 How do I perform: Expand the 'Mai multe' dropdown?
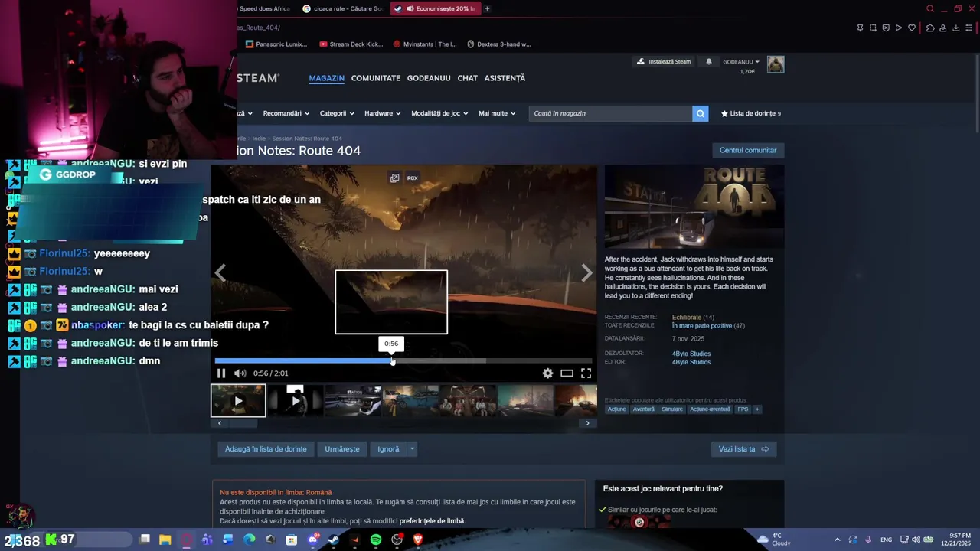click(x=497, y=113)
